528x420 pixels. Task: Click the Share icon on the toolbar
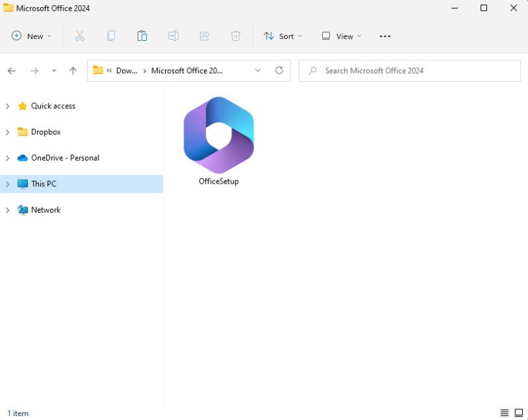point(205,36)
